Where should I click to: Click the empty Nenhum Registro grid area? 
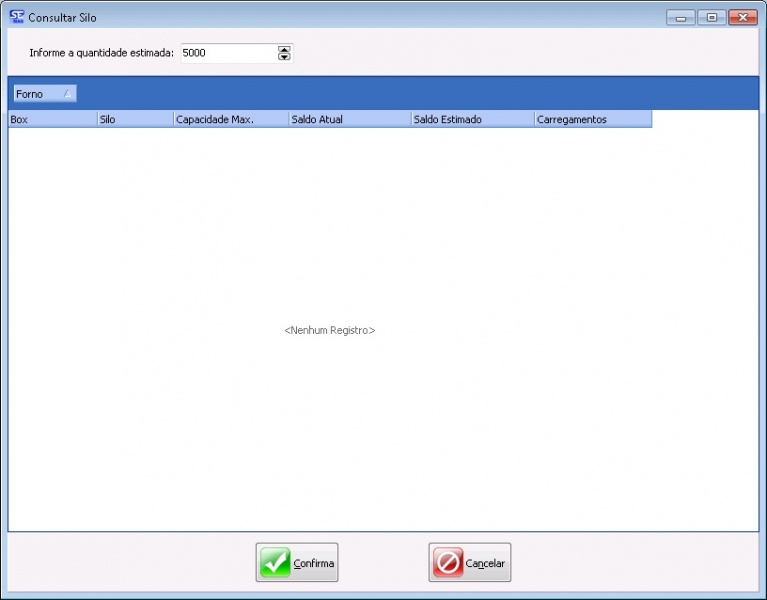coord(330,330)
